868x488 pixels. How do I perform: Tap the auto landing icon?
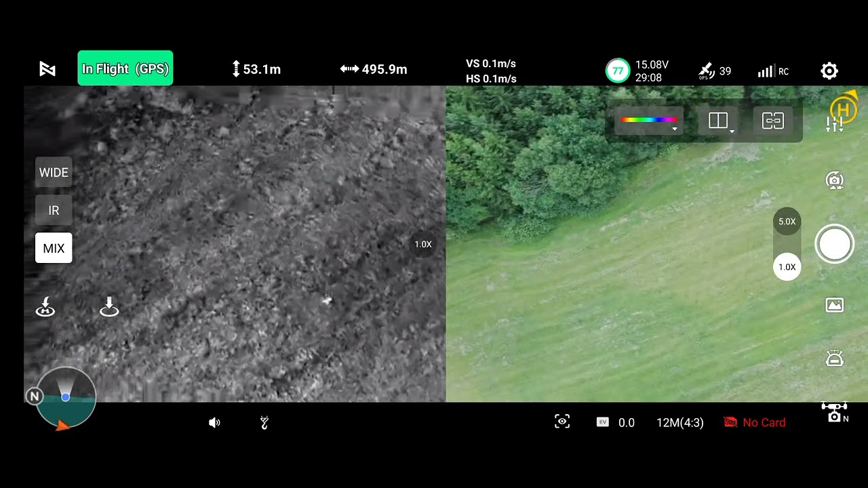[x=109, y=307]
